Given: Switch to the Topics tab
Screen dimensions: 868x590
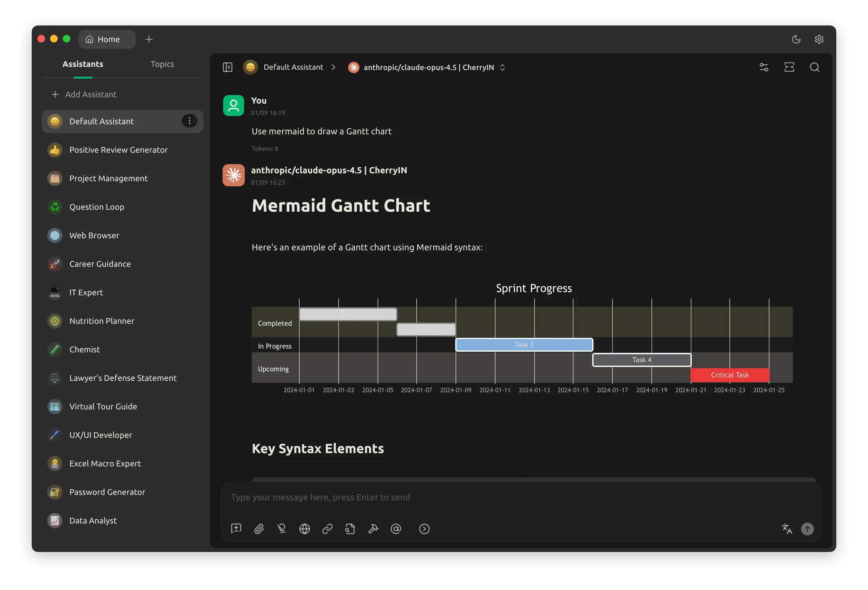Looking at the screenshot, I should [x=162, y=64].
